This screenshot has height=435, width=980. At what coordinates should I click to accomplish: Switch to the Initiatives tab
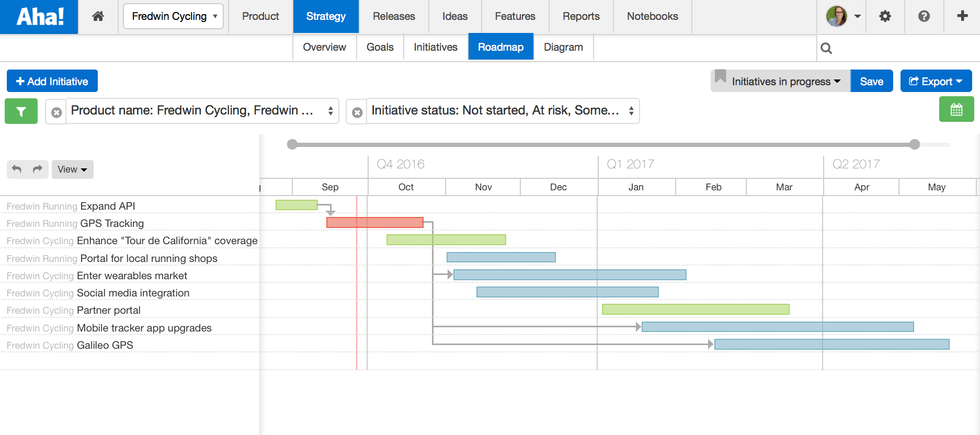pyautogui.click(x=436, y=47)
